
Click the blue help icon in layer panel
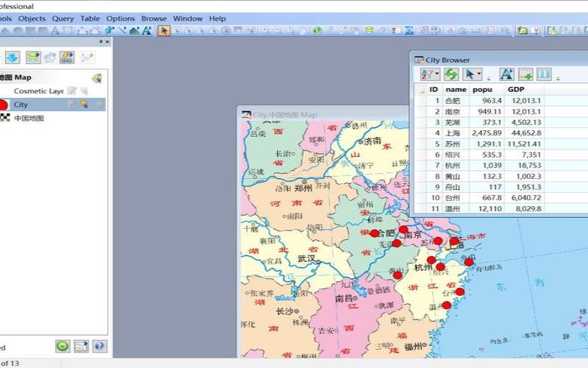pyautogui.click(x=99, y=346)
